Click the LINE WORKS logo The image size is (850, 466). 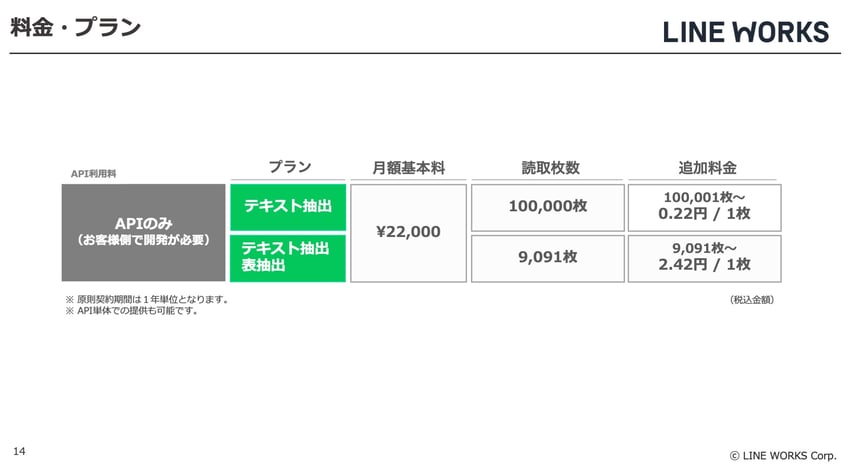click(x=746, y=31)
